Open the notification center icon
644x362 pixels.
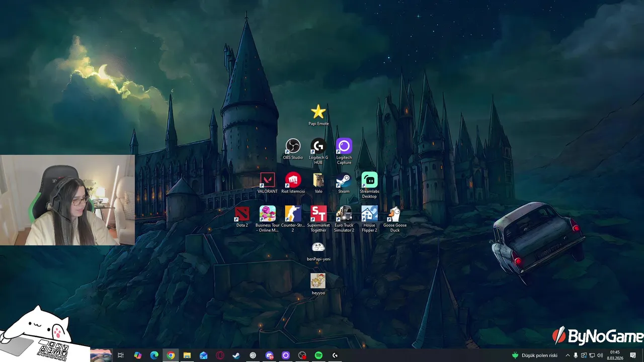(633, 355)
